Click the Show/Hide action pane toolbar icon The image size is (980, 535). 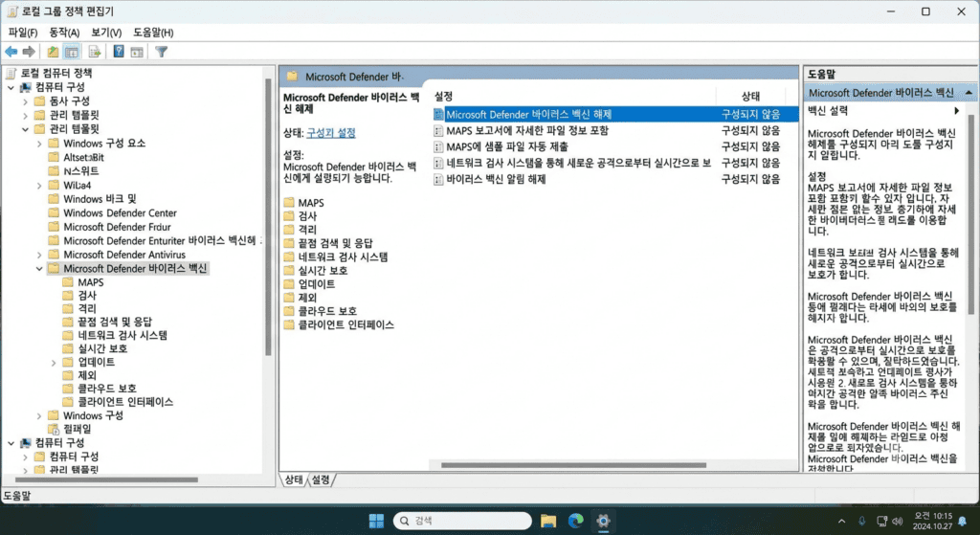click(137, 52)
